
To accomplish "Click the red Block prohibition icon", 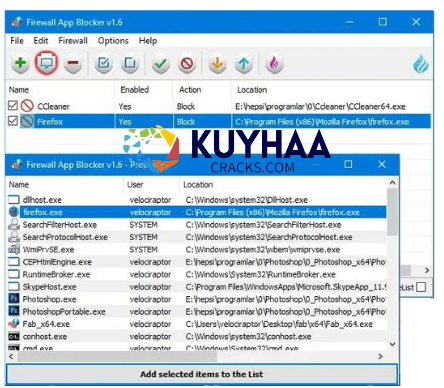I will (187, 63).
